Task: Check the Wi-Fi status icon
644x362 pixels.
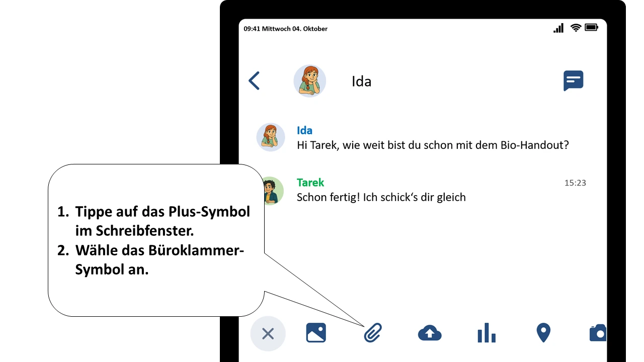Action: pyautogui.click(x=576, y=28)
